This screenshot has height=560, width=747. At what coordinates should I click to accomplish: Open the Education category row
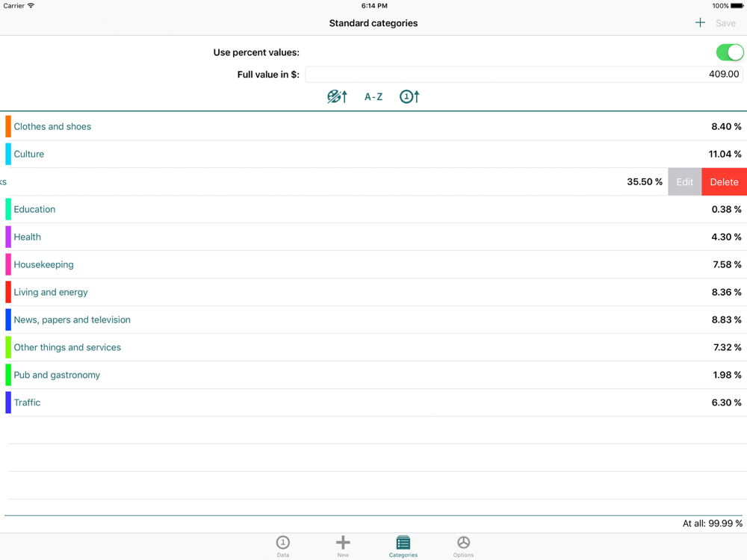pyautogui.click(x=373, y=209)
